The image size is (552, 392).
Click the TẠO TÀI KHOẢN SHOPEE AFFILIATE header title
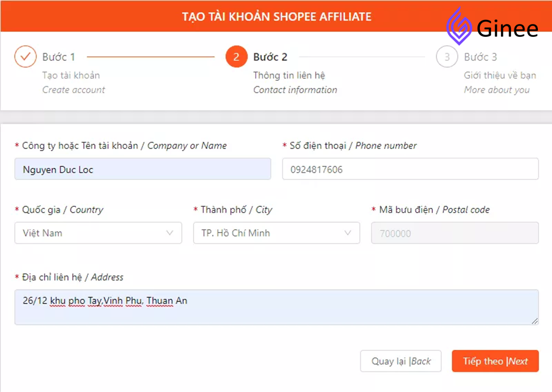click(x=277, y=16)
